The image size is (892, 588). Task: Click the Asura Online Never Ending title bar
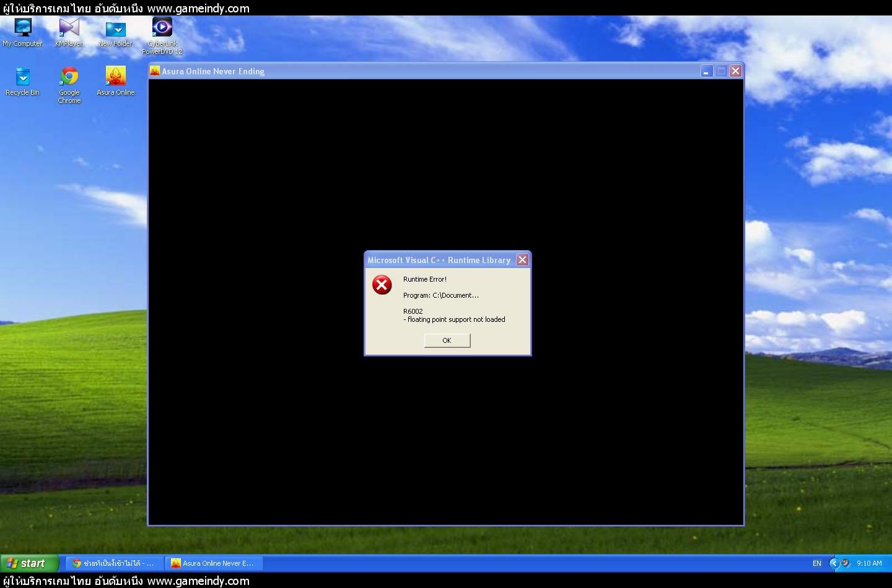(x=446, y=71)
